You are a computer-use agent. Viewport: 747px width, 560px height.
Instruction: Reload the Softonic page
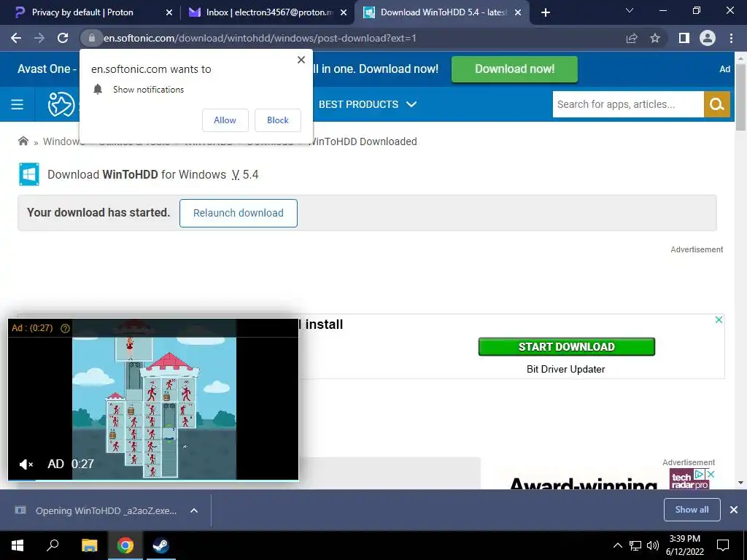click(x=63, y=38)
